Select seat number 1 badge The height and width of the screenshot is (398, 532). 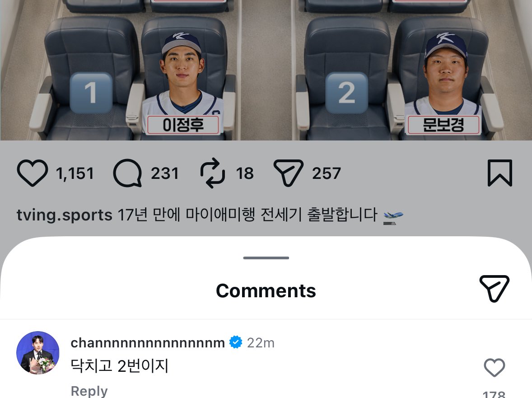91,93
